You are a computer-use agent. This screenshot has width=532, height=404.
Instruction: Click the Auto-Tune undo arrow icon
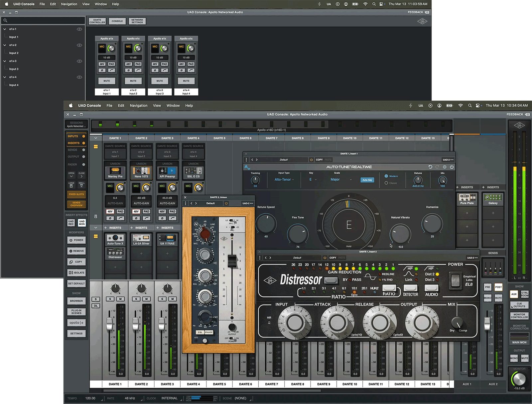tap(430, 167)
